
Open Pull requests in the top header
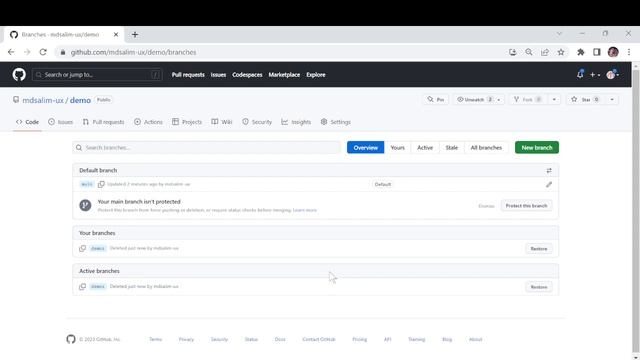tap(188, 75)
